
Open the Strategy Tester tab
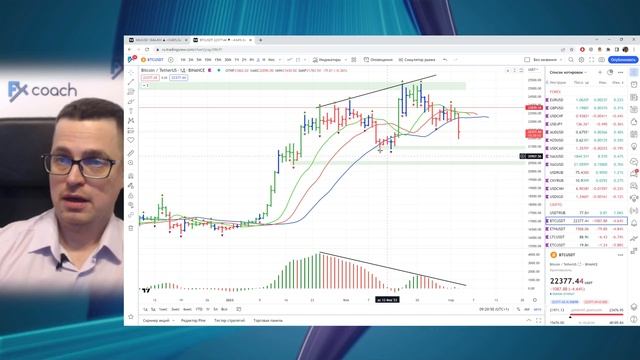229,321
